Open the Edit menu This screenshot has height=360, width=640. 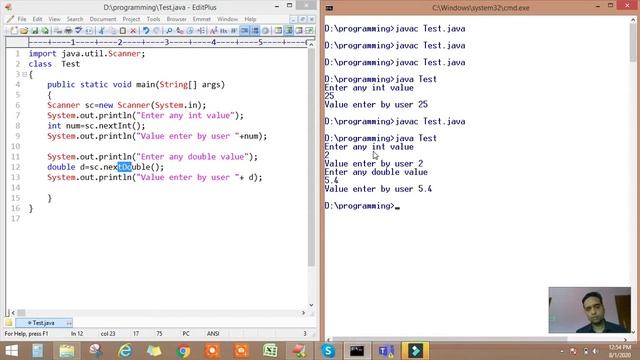[38, 19]
